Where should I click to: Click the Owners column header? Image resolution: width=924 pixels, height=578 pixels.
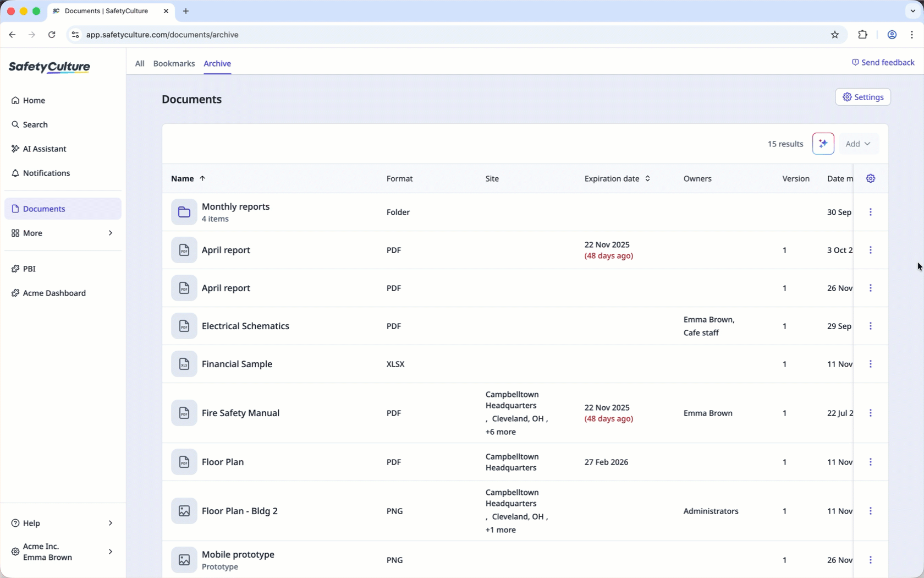tap(697, 178)
